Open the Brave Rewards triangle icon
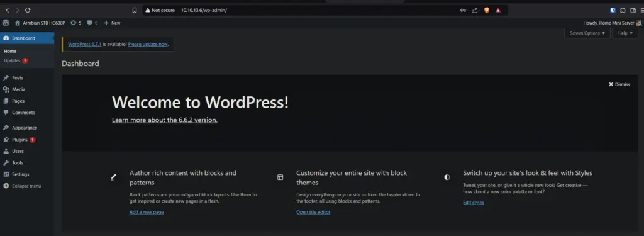 point(498,10)
